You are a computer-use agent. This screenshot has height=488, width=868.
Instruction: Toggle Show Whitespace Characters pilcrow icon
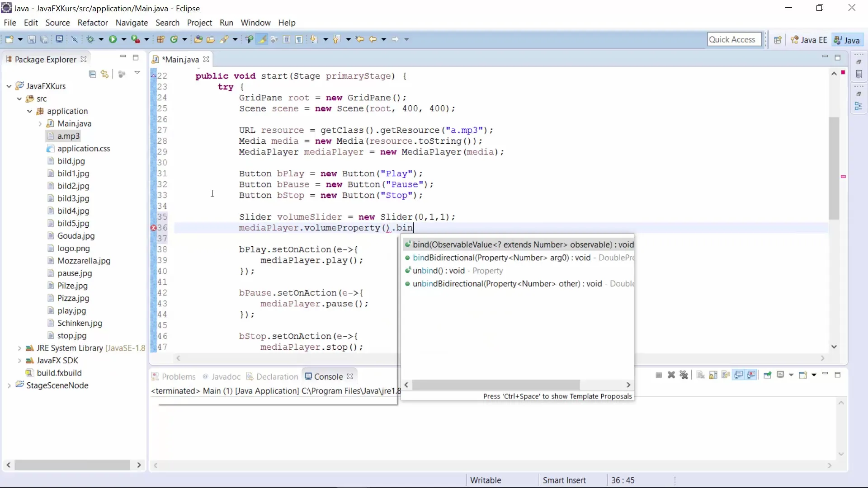(x=299, y=39)
